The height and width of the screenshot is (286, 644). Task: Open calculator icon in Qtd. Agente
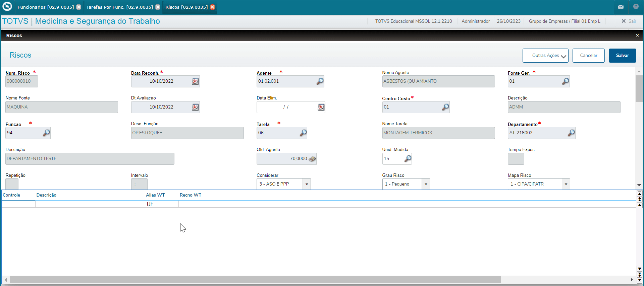coord(312,159)
